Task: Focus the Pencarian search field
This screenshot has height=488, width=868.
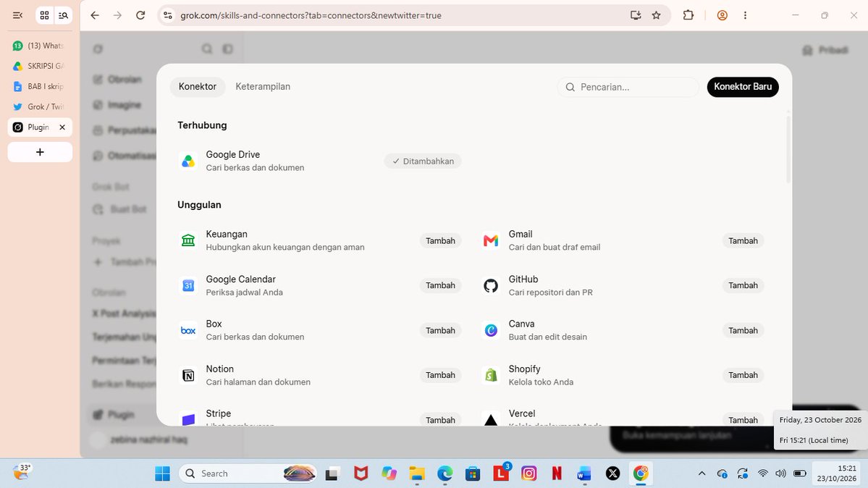Action: pos(628,87)
